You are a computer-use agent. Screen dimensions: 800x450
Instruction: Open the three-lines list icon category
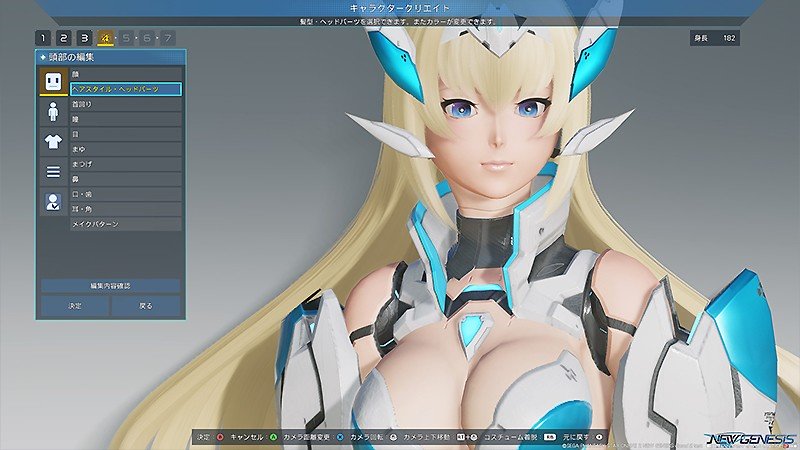point(53,171)
